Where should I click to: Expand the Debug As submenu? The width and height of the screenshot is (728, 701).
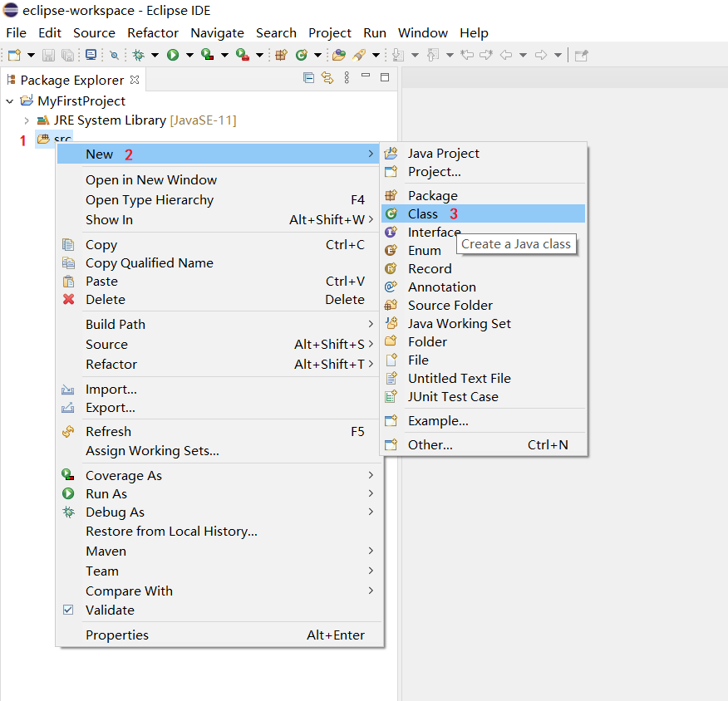click(x=219, y=512)
